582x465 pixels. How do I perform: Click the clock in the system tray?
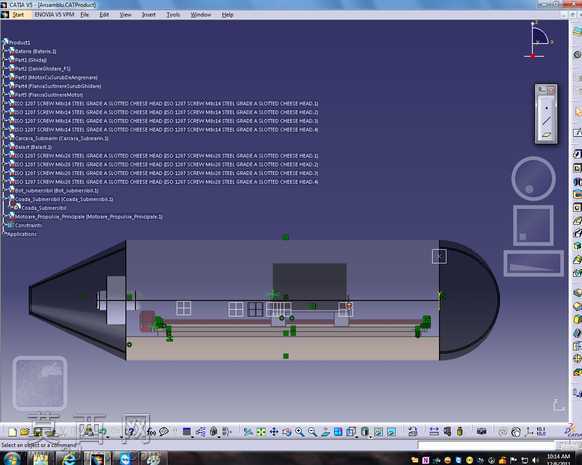(558, 459)
